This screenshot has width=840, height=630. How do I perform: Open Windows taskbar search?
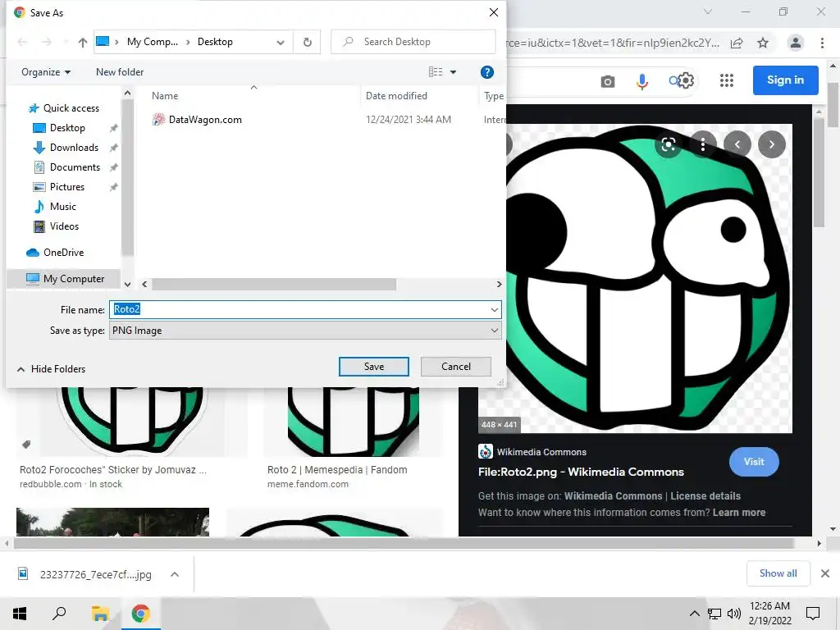59,614
